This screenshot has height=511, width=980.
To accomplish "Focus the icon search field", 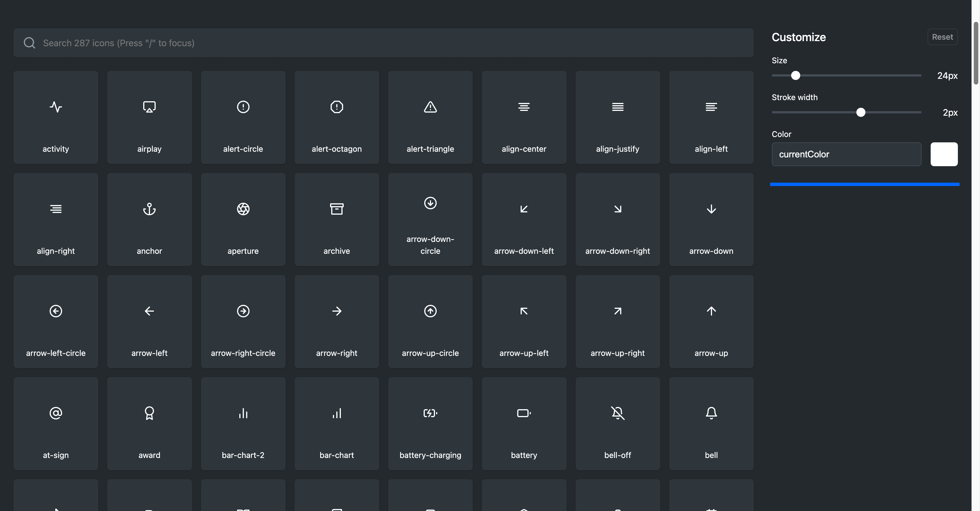I will (x=383, y=43).
